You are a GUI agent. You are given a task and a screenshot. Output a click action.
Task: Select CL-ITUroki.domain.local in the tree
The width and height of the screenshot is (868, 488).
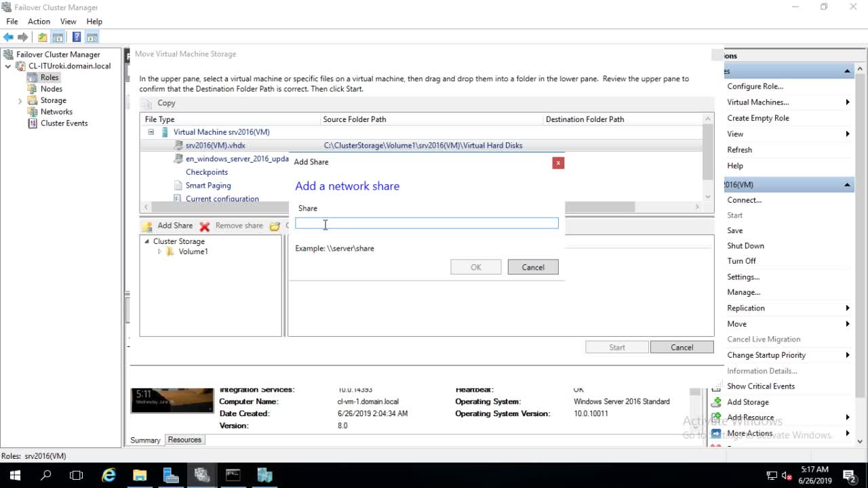coord(70,66)
